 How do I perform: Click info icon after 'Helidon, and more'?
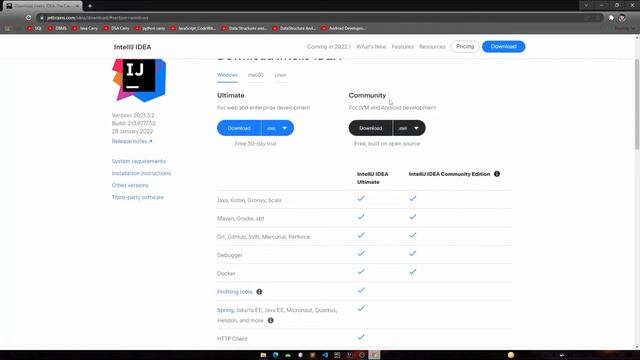coord(271,320)
